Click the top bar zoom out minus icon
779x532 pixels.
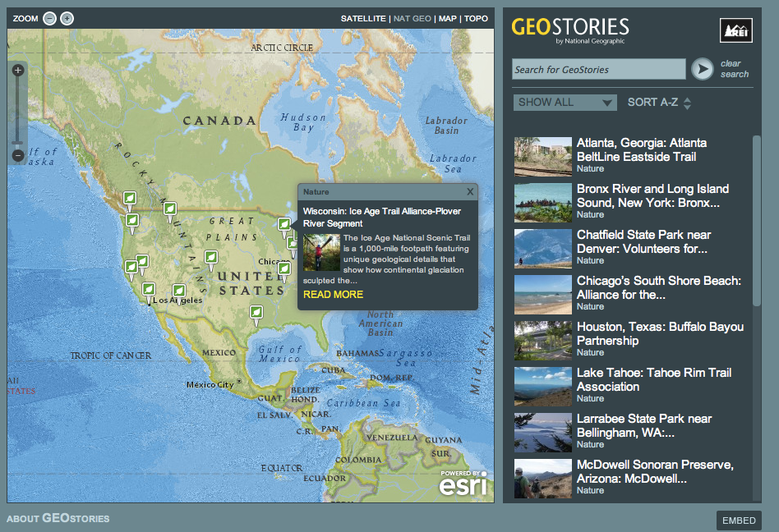pos(49,19)
